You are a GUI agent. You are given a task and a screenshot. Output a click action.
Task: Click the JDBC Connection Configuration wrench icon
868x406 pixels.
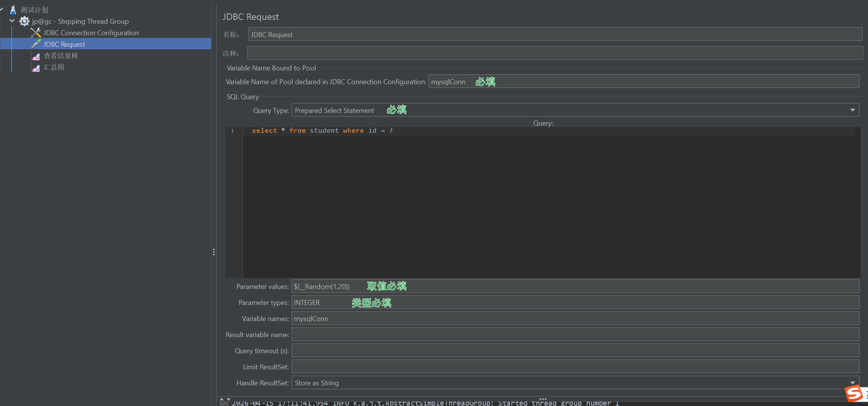click(36, 33)
